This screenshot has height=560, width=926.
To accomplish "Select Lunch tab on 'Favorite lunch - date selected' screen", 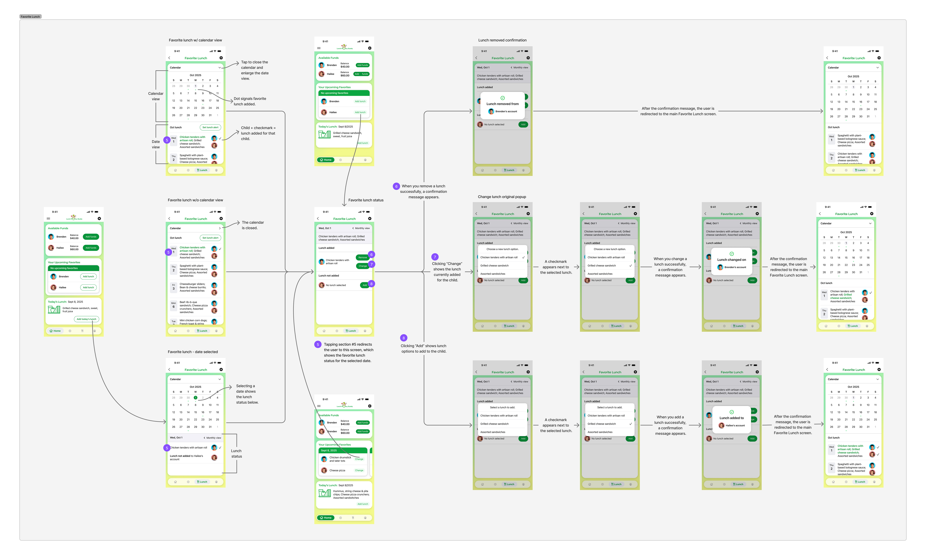I will tap(202, 482).
